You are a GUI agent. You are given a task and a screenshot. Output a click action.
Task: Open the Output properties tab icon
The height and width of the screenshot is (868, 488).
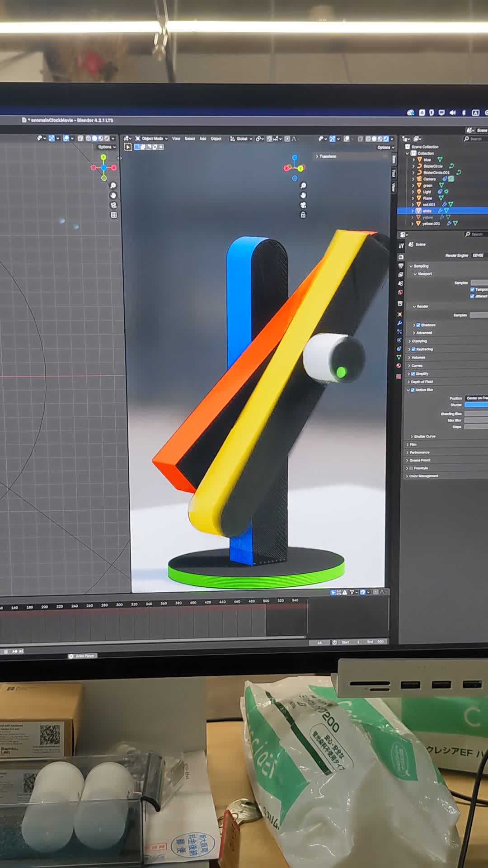point(400,266)
